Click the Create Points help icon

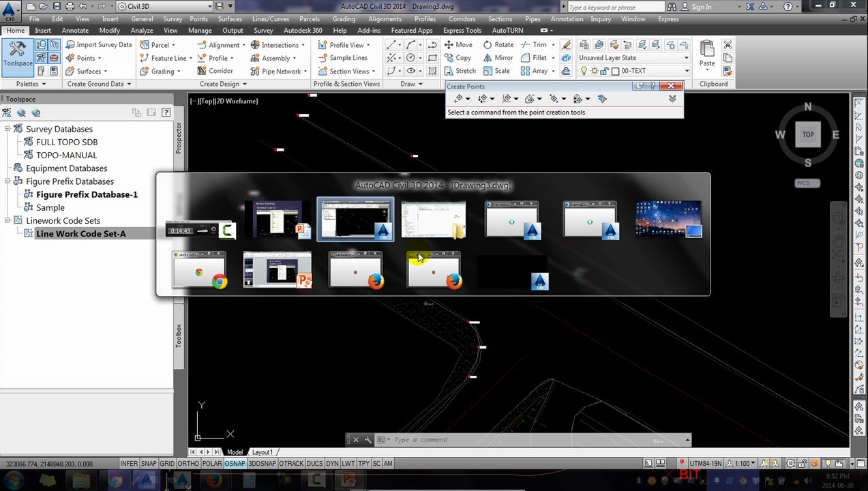click(653, 86)
